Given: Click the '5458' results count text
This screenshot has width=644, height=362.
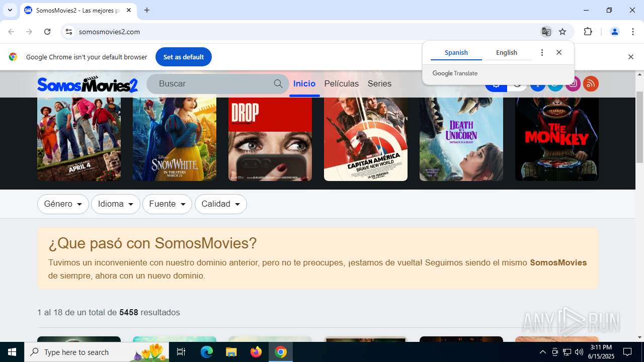Looking at the screenshot, I should pos(129,312).
